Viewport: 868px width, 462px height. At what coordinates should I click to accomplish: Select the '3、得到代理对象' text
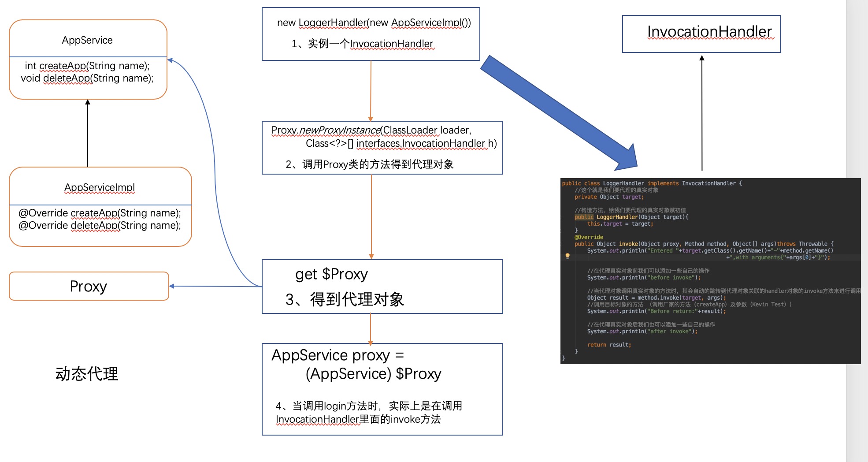pyautogui.click(x=345, y=299)
